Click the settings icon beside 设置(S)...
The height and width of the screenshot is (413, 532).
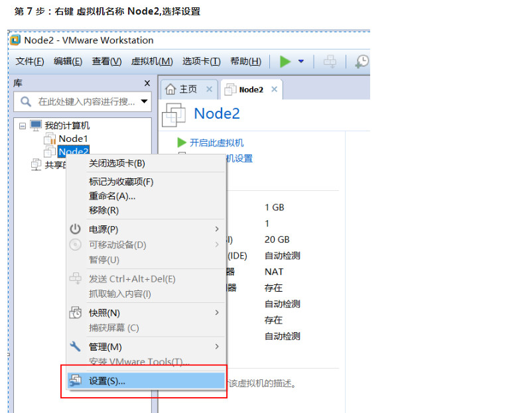point(76,381)
